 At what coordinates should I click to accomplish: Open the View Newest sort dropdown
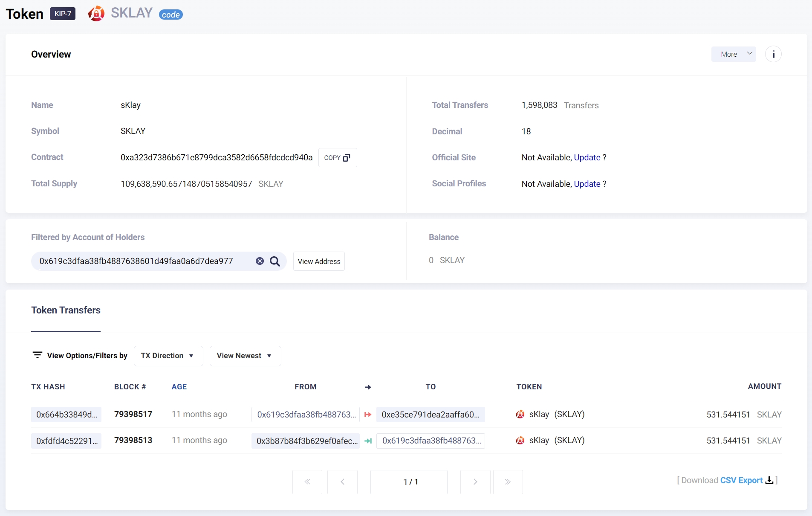click(x=245, y=356)
